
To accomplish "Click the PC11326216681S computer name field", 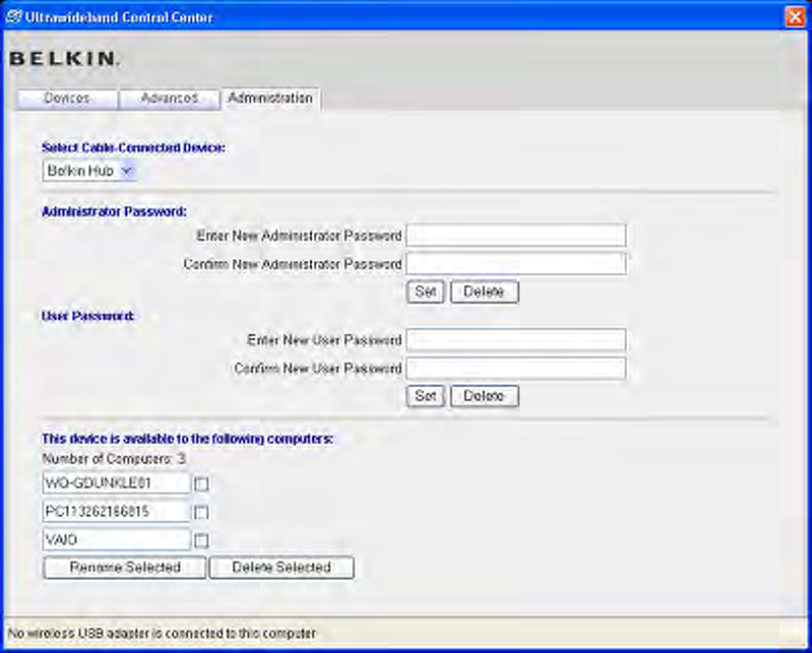I will tap(117, 511).
